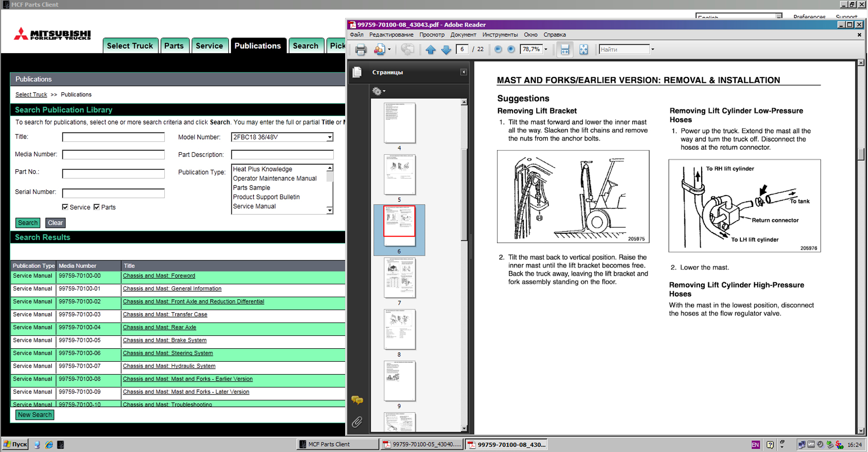Click the Part Description input field
Image resolution: width=868 pixels, height=452 pixels.
coord(282,155)
